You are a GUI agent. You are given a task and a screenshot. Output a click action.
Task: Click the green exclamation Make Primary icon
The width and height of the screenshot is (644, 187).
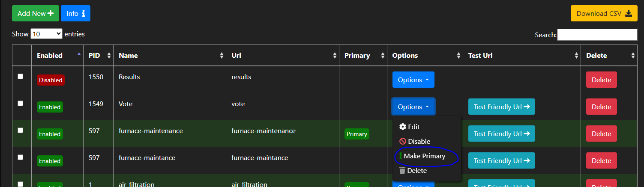[x=400, y=156]
